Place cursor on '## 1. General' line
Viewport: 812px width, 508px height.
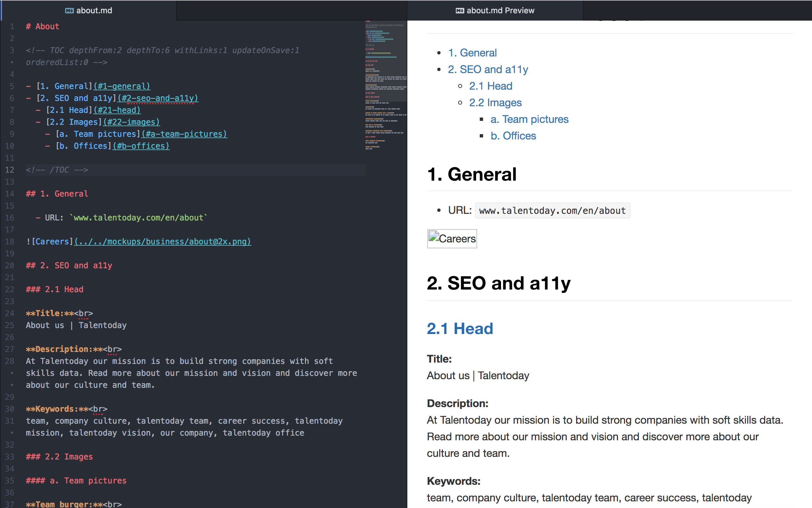tap(57, 194)
